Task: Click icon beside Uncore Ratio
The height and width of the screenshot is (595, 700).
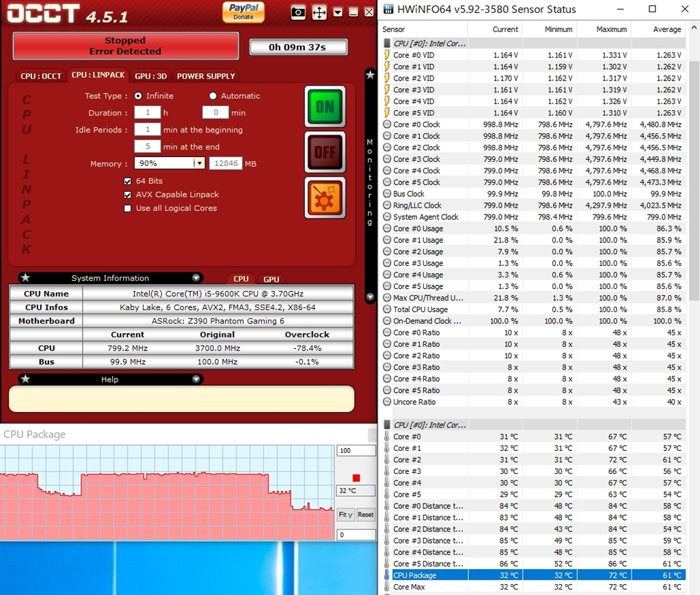Action: click(x=387, y=402)
